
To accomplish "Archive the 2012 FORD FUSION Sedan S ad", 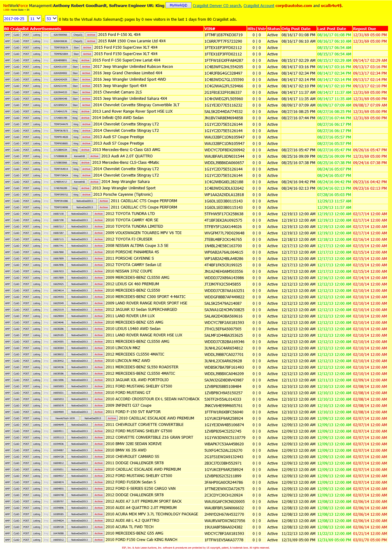I will (x=99, y=482).
